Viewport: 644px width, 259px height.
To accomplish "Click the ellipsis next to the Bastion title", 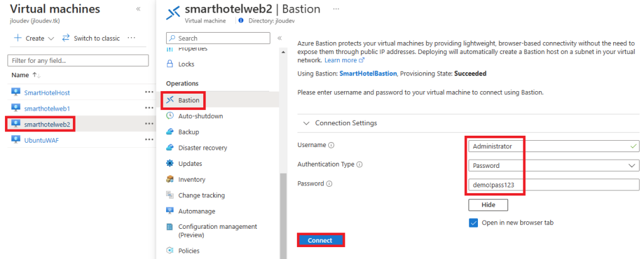I will tap(336, 9).
